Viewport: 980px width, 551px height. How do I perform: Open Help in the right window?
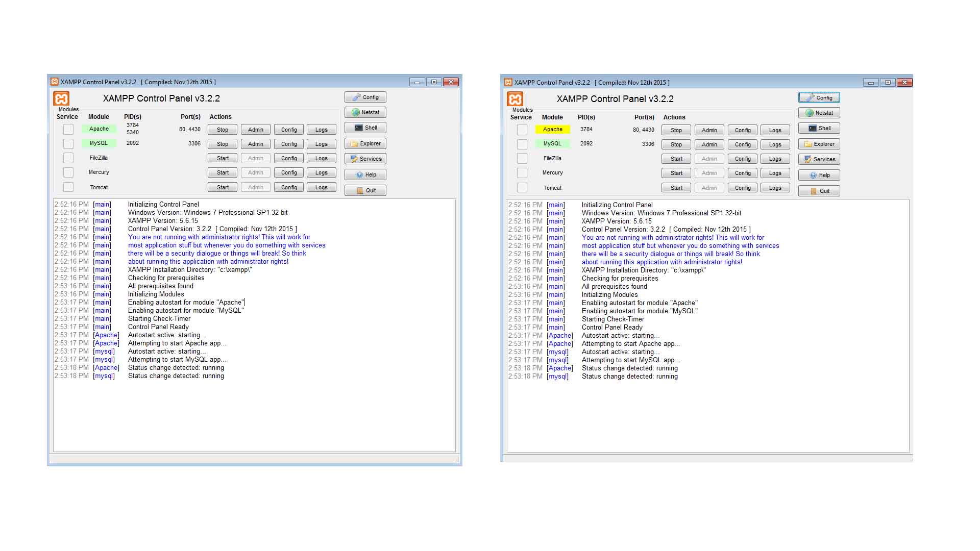(x=819, y=175)
